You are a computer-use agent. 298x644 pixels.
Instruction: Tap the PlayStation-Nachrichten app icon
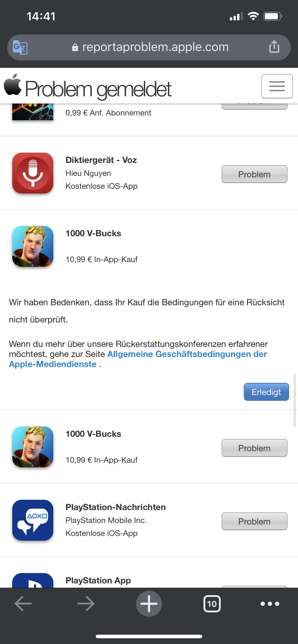tap(33, 520)
